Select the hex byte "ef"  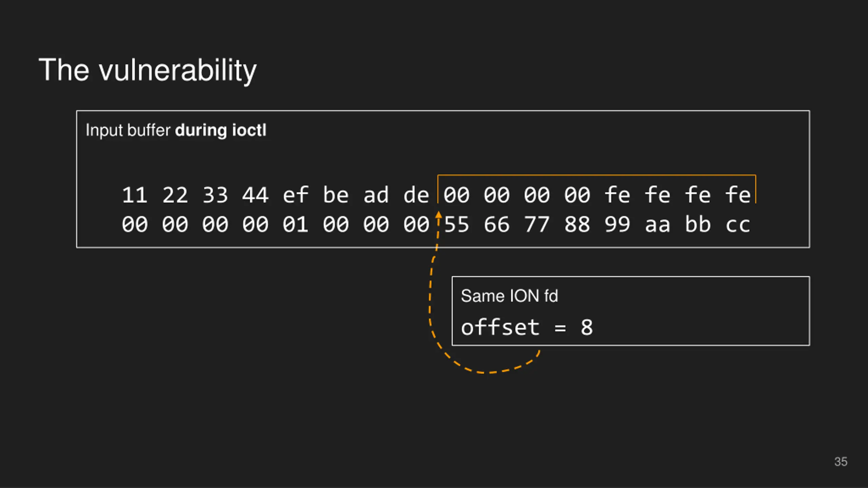[x=295, y=195]
